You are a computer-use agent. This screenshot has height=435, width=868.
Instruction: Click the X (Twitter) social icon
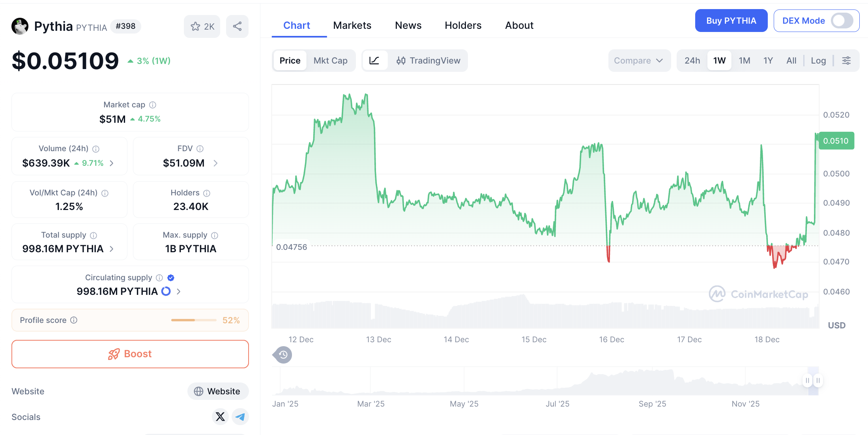(x=220, y=416)
